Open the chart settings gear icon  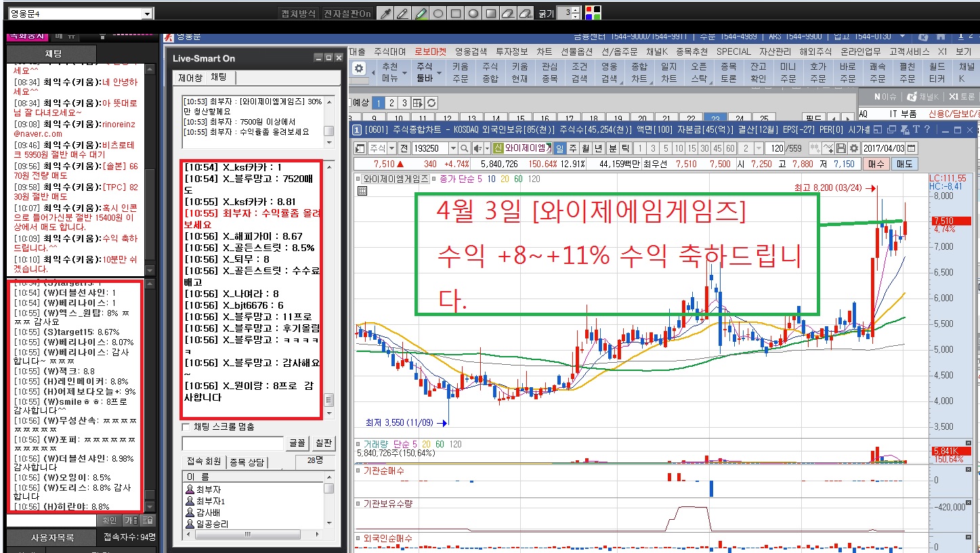[854, 148]
